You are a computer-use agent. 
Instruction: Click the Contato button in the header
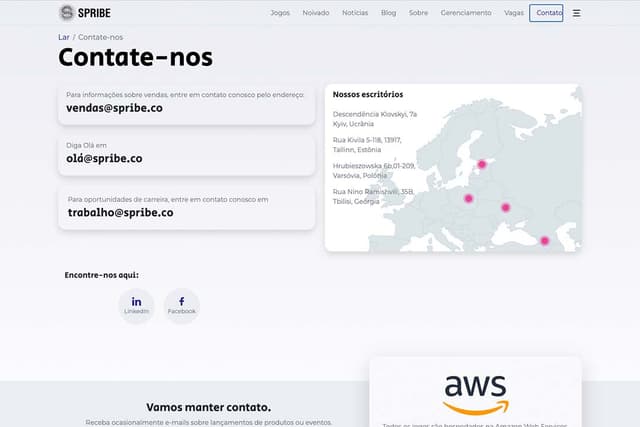point(546,13)
